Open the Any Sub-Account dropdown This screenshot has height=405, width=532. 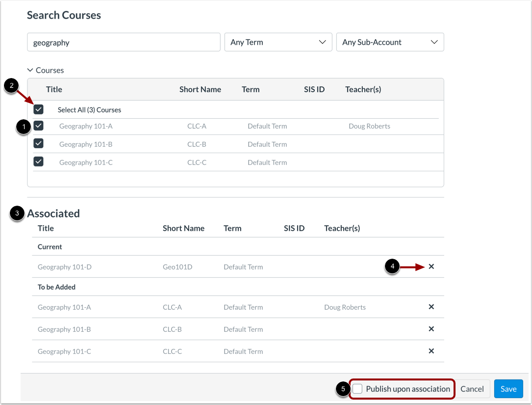point(390,42)
